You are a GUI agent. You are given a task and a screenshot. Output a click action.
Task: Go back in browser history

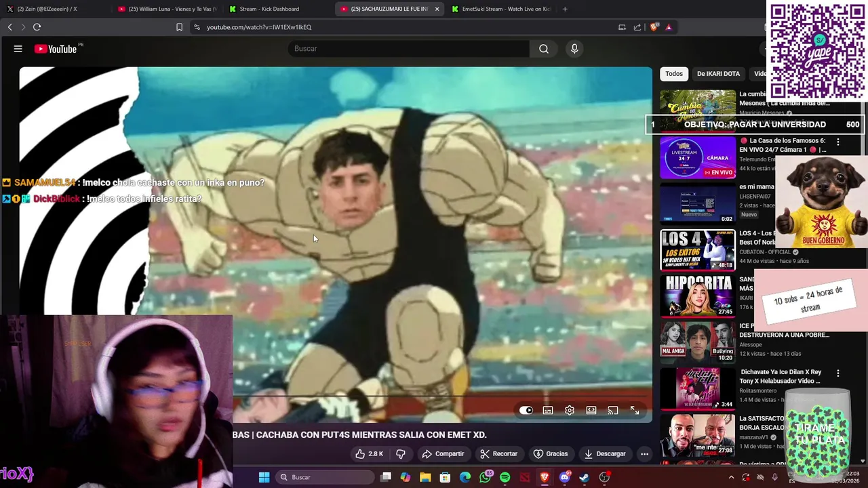10,27
